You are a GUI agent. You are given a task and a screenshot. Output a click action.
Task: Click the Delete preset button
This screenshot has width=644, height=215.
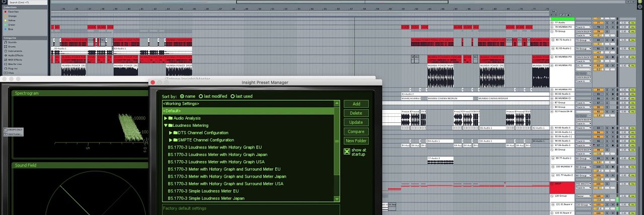click(356, 113)
